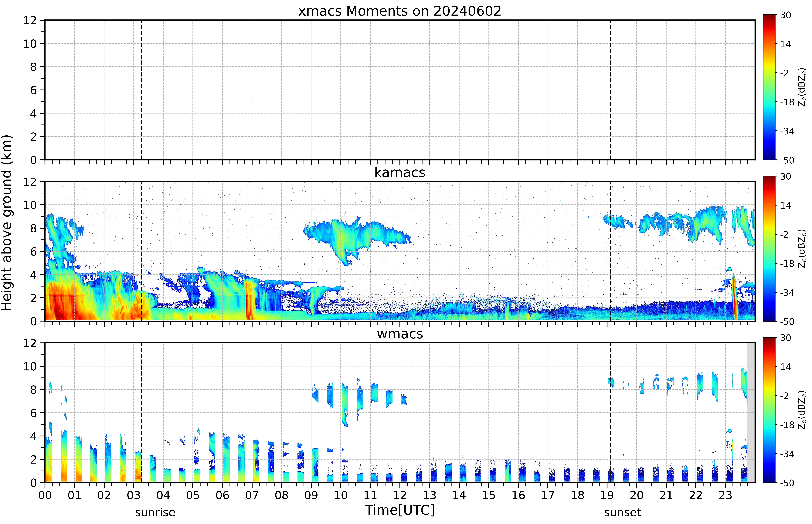Click the '2' height tick of the wmacs panel
Screen dimensions: 812x524
point(33,459)
